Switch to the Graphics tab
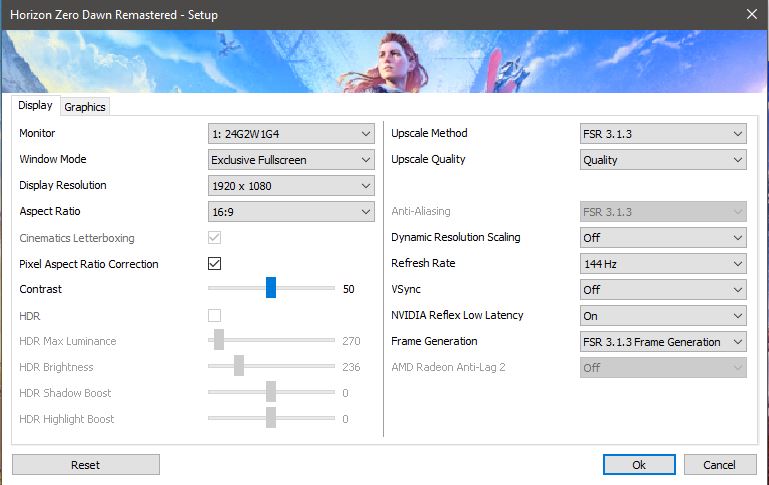 pyautogui.click(x=85, y=107)
